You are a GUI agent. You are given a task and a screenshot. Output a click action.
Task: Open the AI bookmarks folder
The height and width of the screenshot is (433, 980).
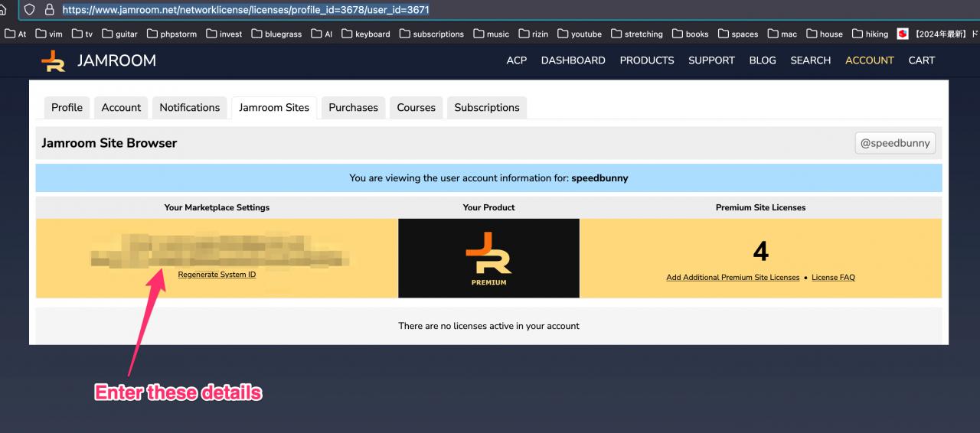point(322,34)
